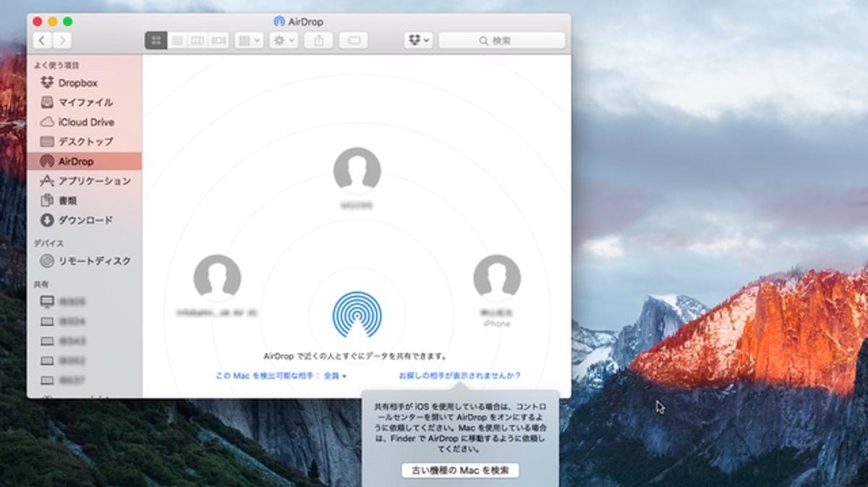Viewport: 868px width, 487px height.
Task: Switch to list view mode
Action: (176, 41)
